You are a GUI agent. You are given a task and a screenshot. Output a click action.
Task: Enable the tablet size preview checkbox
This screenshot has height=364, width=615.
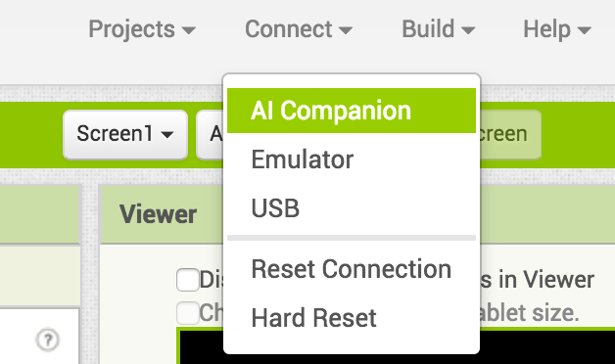pyautogui.click(x=188, y=313)
